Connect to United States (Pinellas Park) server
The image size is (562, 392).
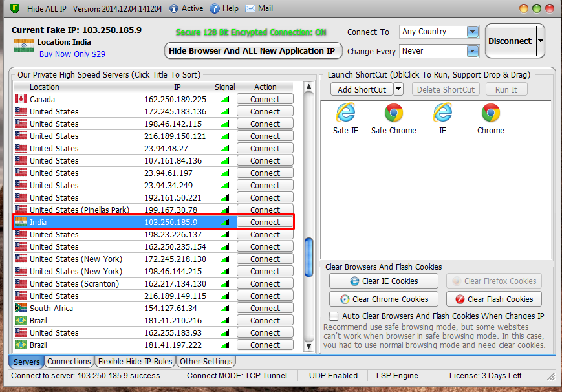265,210
